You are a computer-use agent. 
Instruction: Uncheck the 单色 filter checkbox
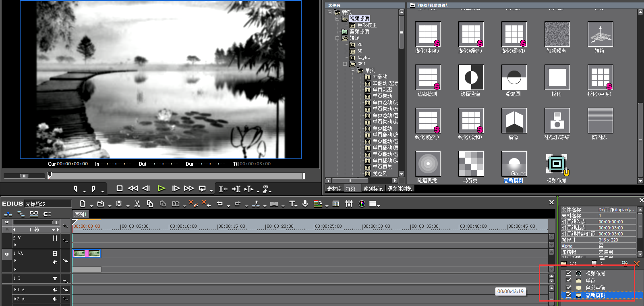(569, 280)
